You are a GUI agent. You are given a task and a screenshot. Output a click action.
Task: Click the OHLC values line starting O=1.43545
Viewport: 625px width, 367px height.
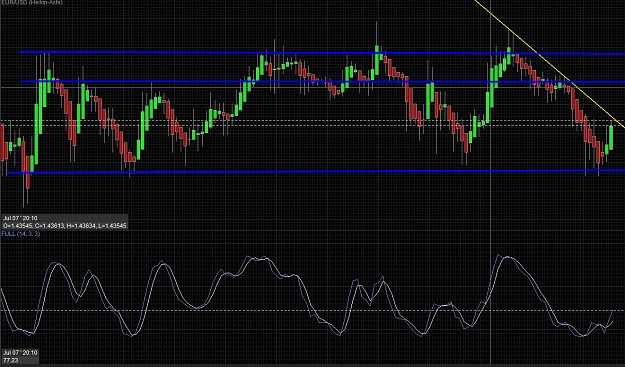[x=65, y=226]
